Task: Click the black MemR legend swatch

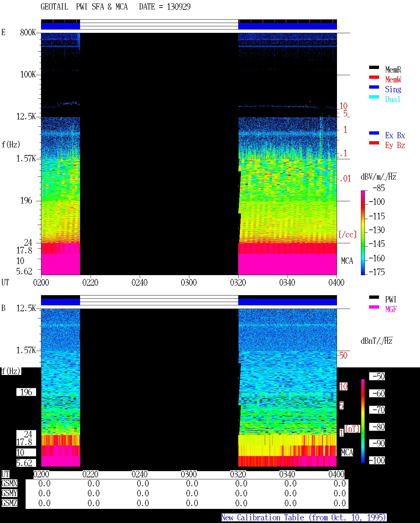Action: point(374,67)
